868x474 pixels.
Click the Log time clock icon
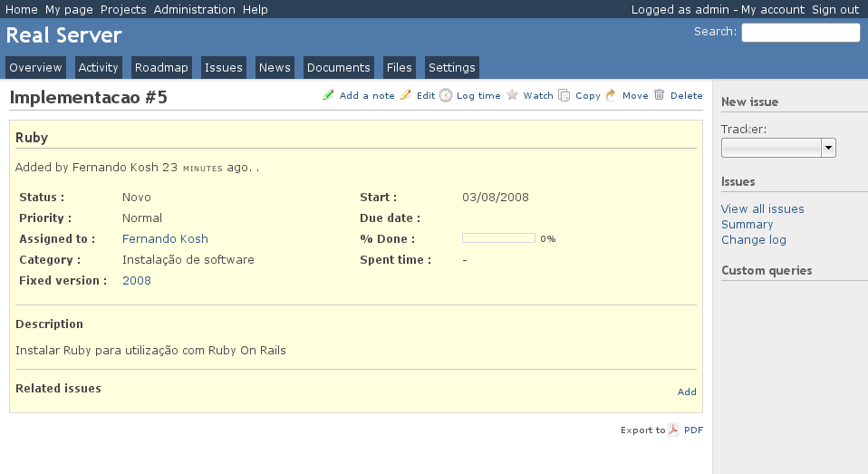click(446, 95)
